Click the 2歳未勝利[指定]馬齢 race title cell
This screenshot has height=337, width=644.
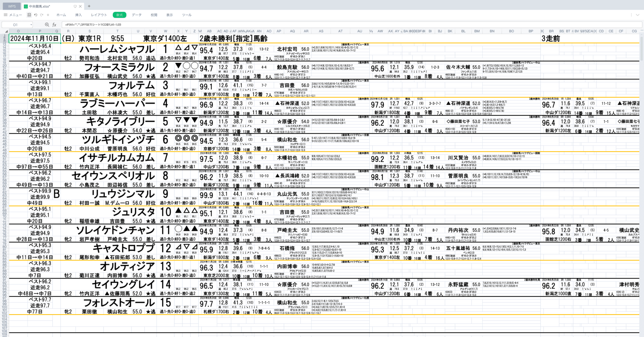click(233, 38)
